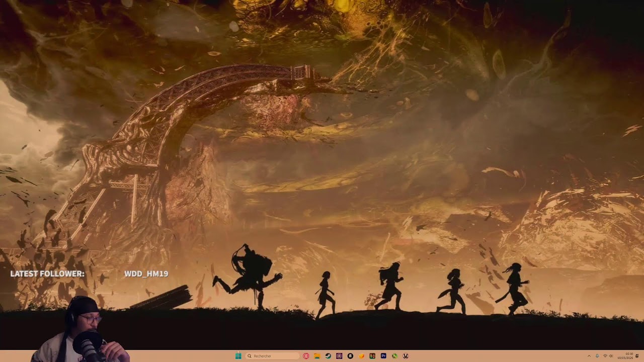Screen dimensions: 644x362
Task: Open Adobe Premiere Pro from the taskbar
Action: (x=383, y=356)
